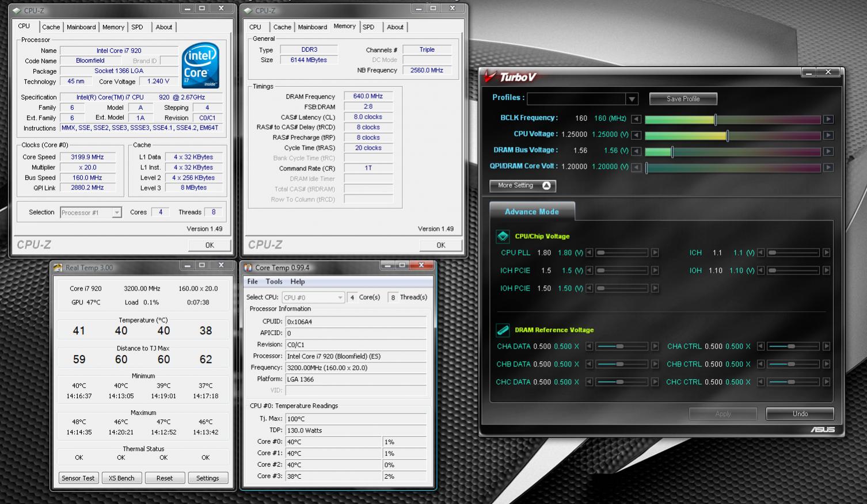
Task: Click Real Temp maximum 48°C reading
Action: click(79, 422)
